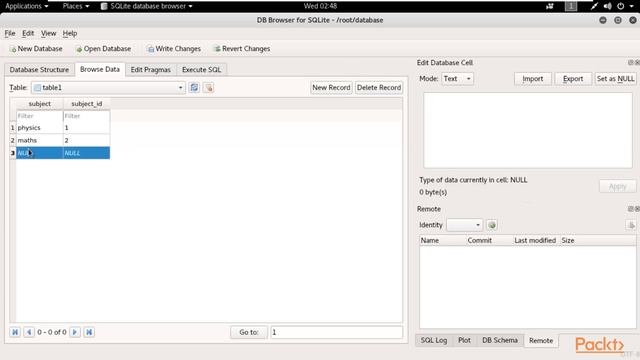Select the Remote tab at the bottom
This screenshot has height=360, width=640.
click(541, 340)
